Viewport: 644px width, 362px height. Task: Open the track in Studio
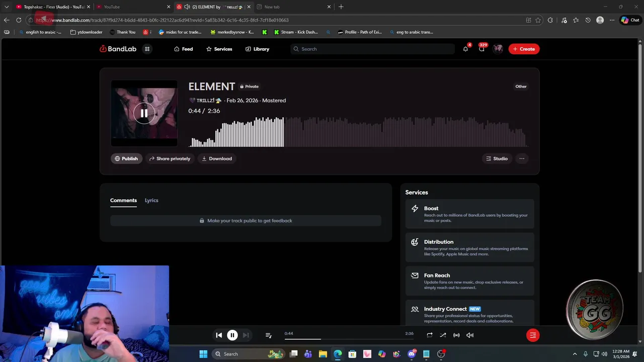click(x=497, y=158)
